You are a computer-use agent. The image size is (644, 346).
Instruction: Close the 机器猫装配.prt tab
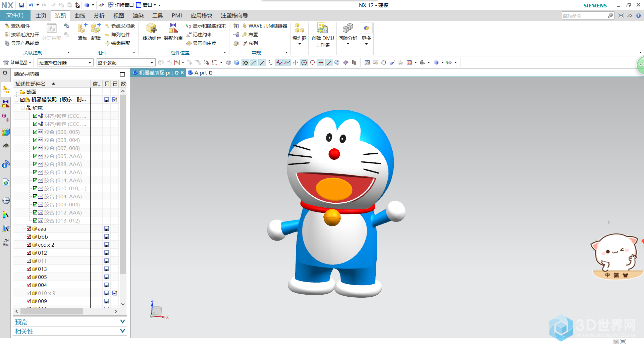pyautogui.click(x=182, y=72)
